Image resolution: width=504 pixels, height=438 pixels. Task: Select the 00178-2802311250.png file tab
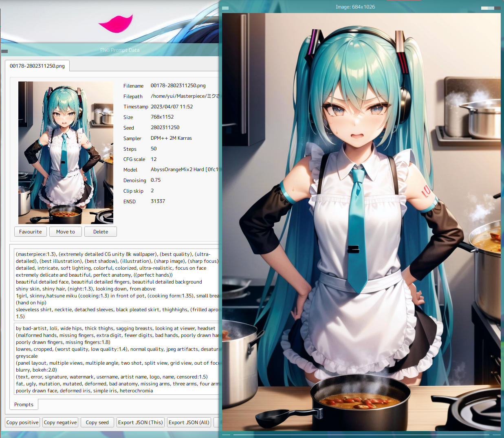pos(37,66)
